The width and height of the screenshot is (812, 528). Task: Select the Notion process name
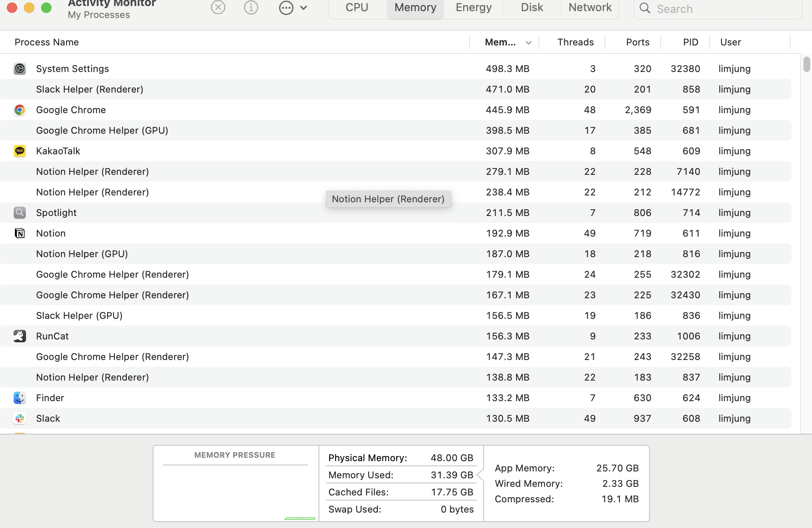(x=51, y=233)
